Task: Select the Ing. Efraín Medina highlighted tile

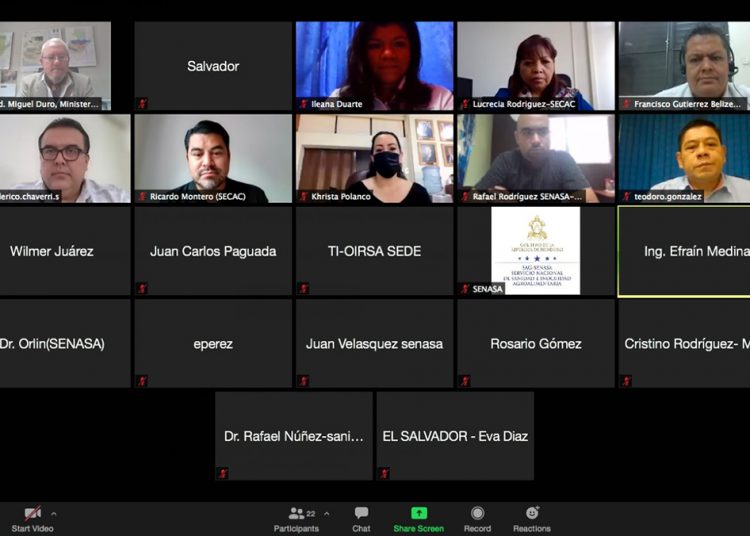Action: coord(684,252)
